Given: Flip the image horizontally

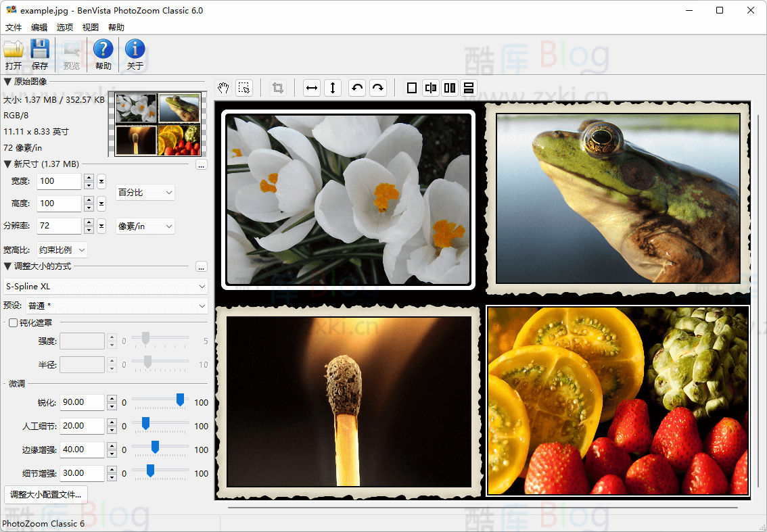Looking at the screenshot, I should [x=312, y=88].
